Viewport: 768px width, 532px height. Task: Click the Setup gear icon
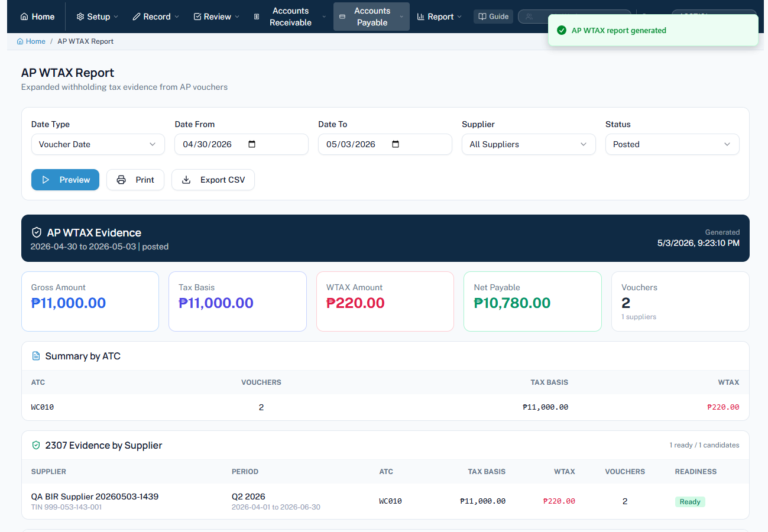click(80, 17)
